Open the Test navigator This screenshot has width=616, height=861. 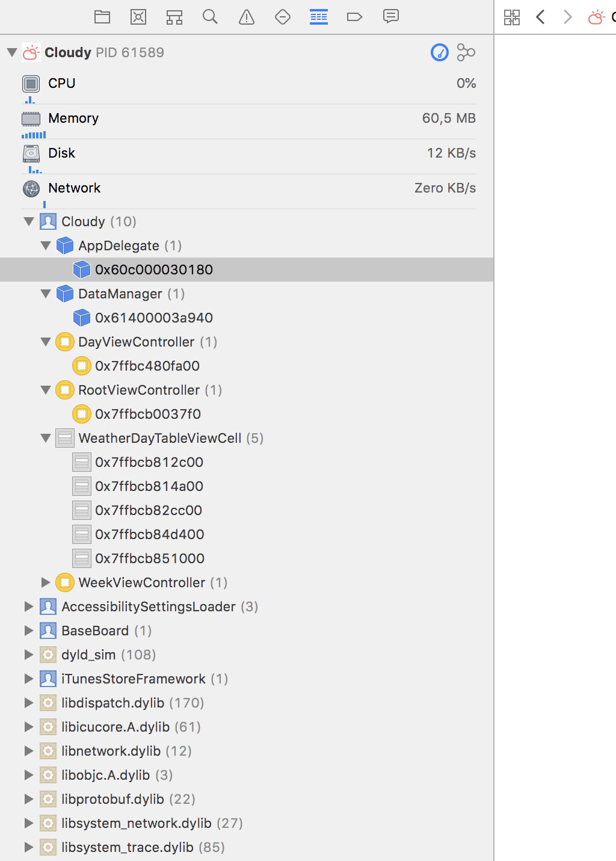pyautogui.click(x=283, y=17)
